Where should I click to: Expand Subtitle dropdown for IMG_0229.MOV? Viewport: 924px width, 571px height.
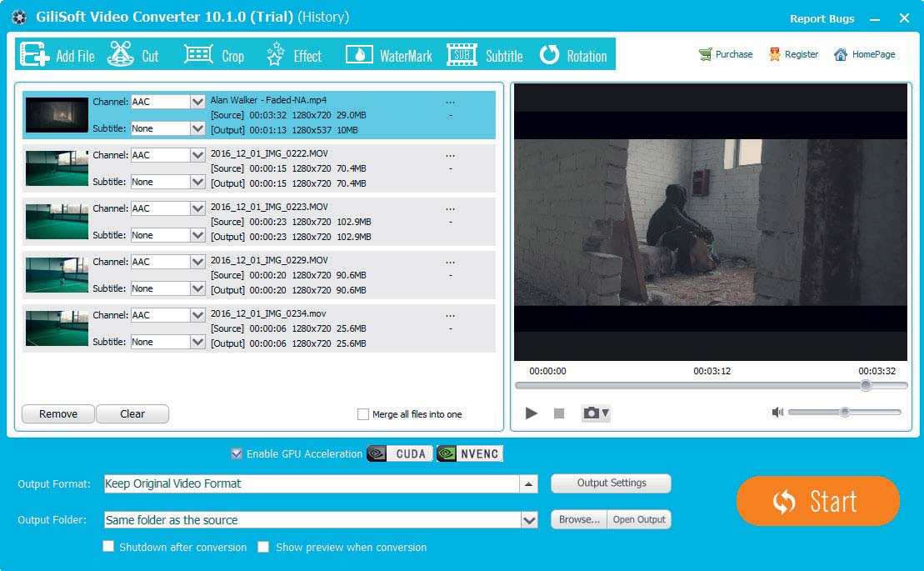(x=197, y=288)
